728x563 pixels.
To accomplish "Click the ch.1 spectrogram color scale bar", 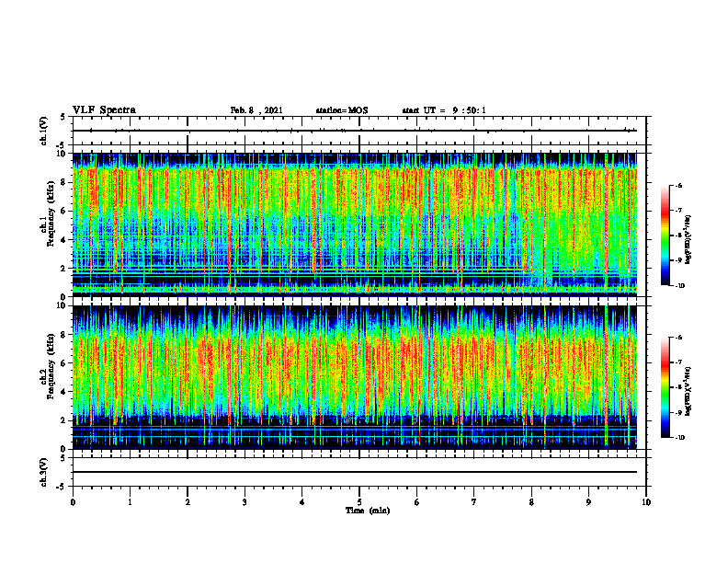I will [x=665, y=236].
